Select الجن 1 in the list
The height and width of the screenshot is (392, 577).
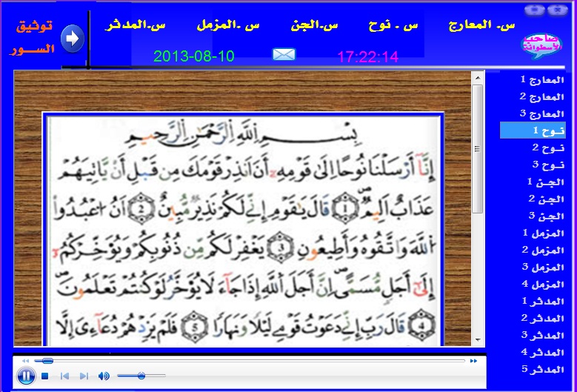click(546, 182)
